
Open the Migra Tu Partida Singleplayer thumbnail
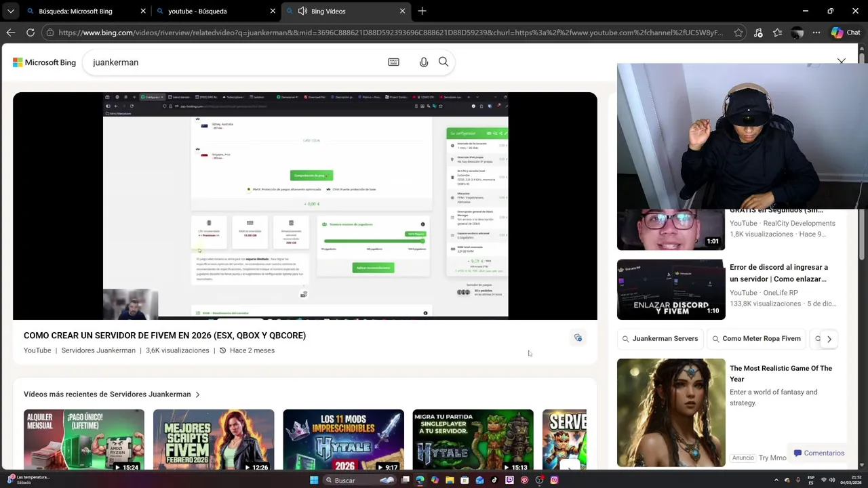pos(473,440)
